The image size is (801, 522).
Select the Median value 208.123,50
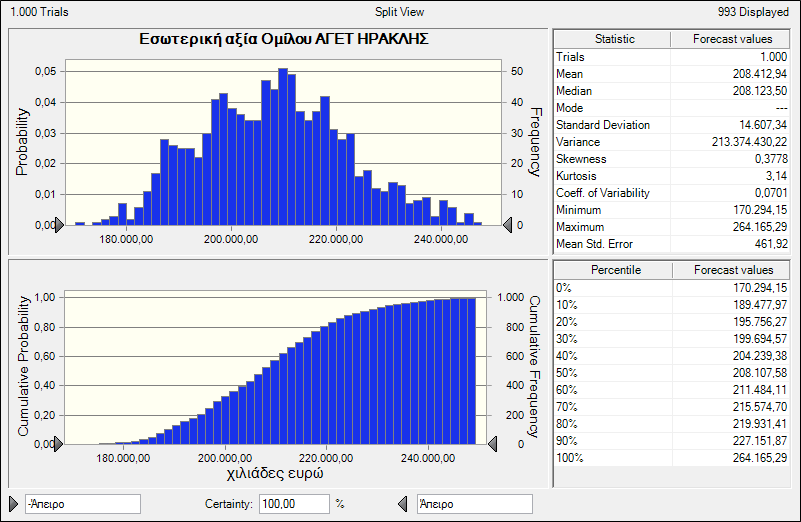click(x=760, y=91)
